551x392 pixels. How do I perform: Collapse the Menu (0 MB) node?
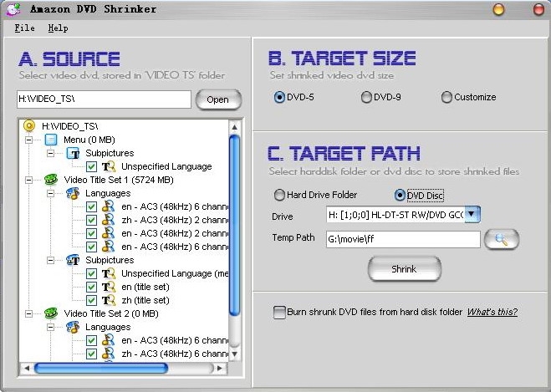click(x=28, y=140)
